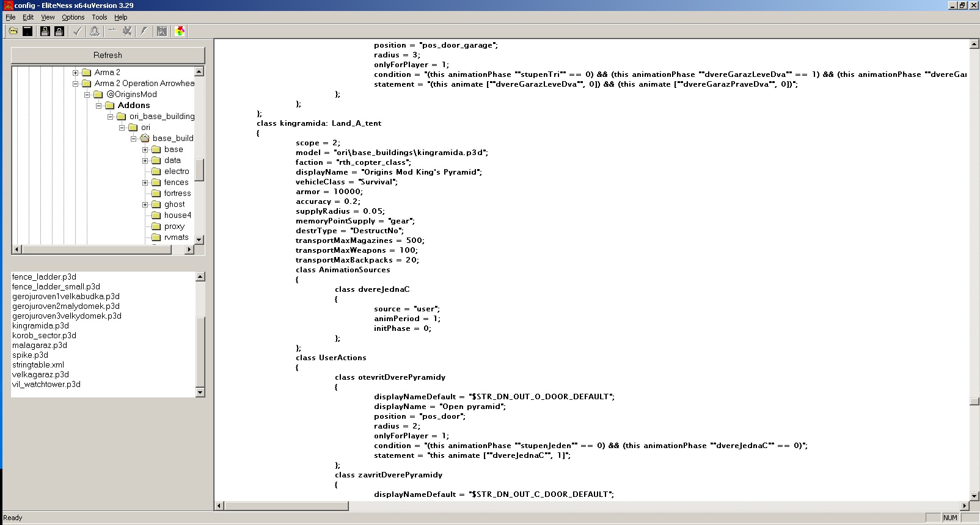This screenshot has height=525, width=980.
Task: Open the Tools menu
Action: 99,17
